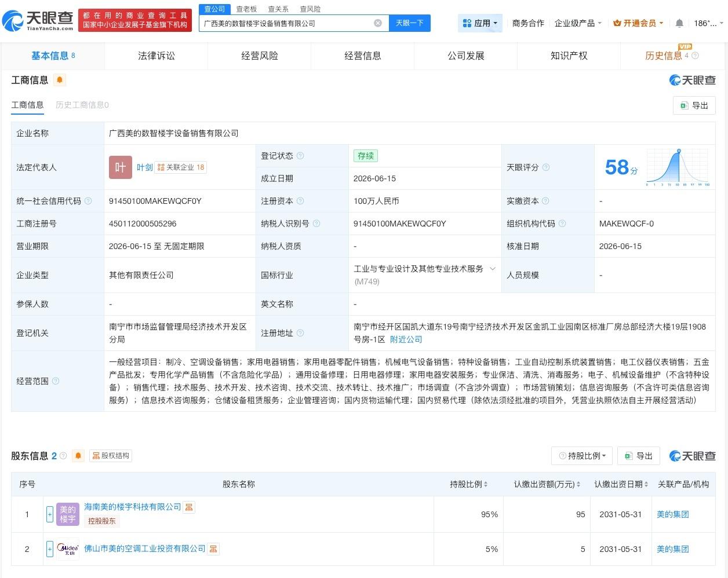Set alert bell beside 工商信息 heading
This screenshot has height=578, width=728.
[x=60, y=80]
